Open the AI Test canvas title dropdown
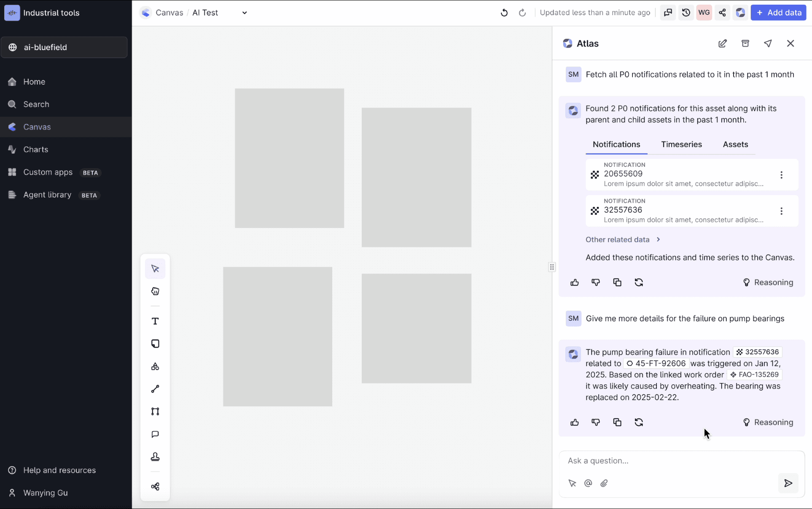 (245, 13)
